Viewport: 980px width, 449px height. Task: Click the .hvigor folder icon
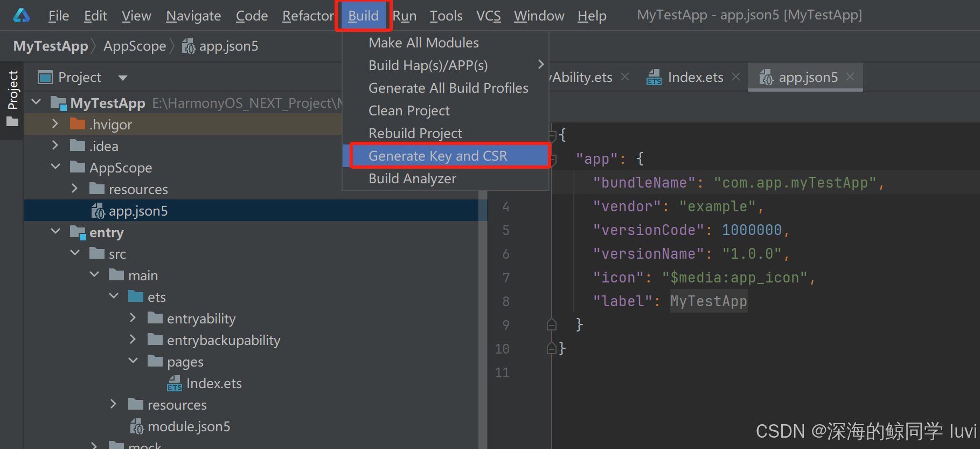point(78,125)
